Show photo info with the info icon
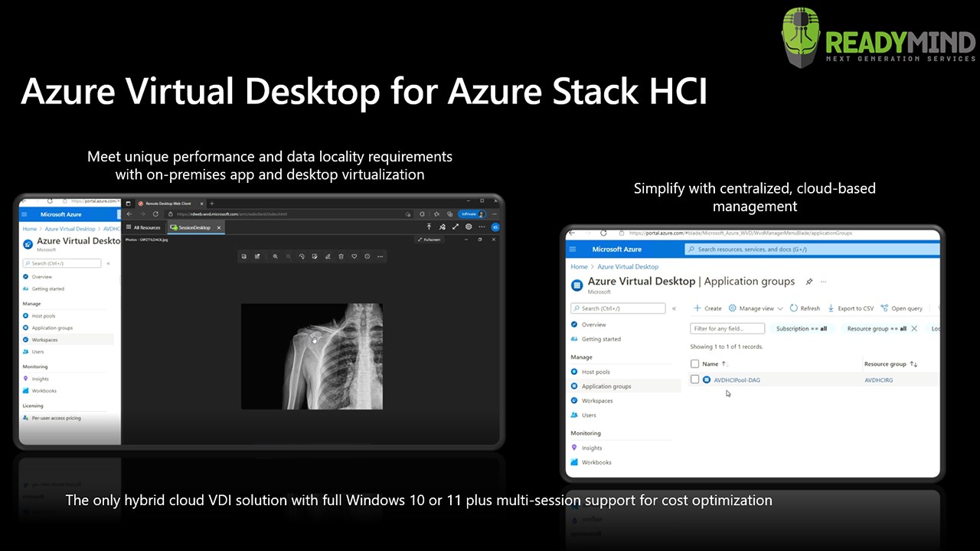The height and width of the screenshot is (551, 980). (367, 256)
